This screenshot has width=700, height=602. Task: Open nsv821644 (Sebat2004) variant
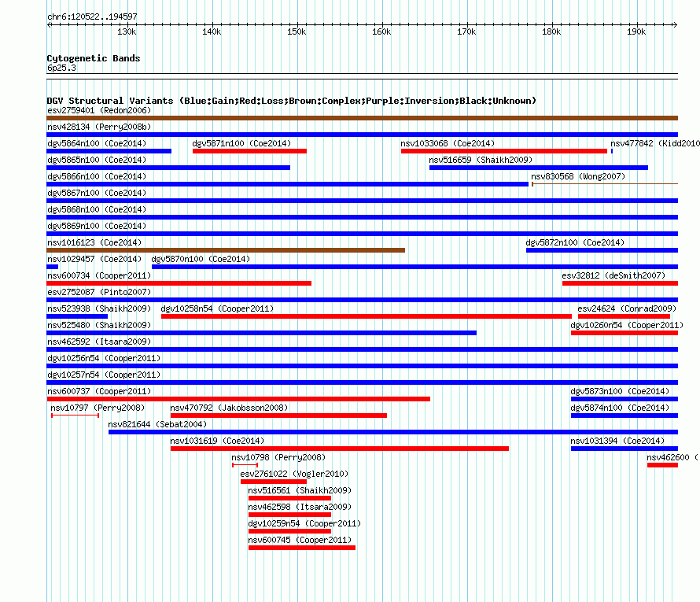[157, 424]
